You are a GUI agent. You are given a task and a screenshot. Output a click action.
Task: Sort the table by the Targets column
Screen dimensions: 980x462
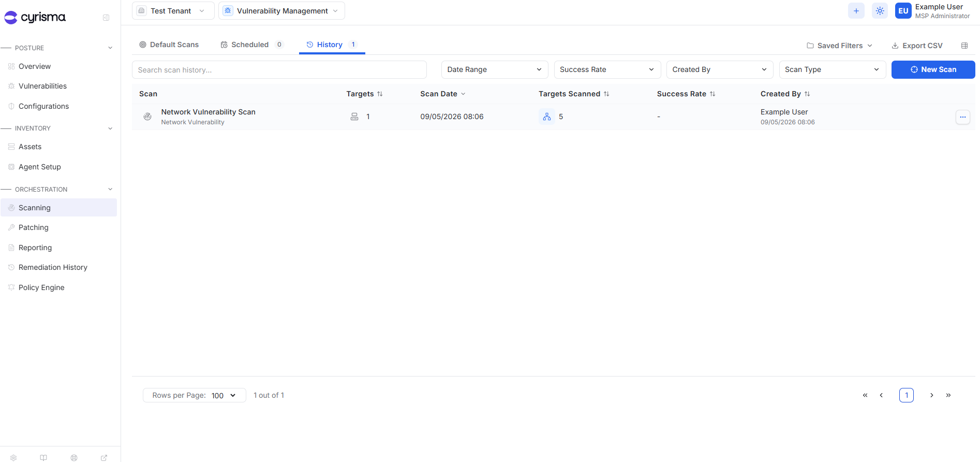(x=365, y=94)
